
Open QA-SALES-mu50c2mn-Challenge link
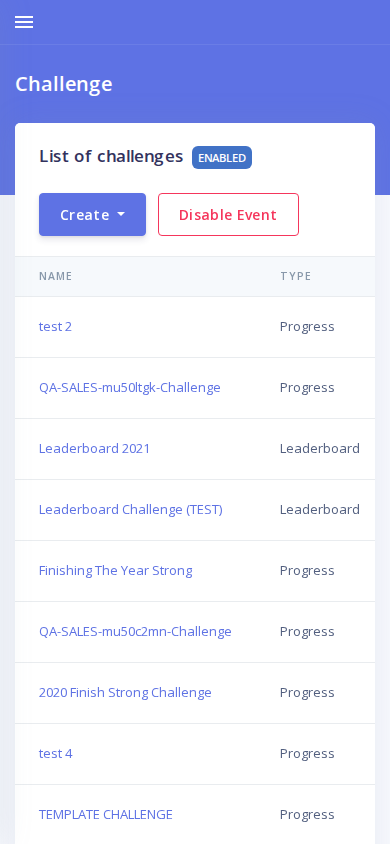[135, 631]
